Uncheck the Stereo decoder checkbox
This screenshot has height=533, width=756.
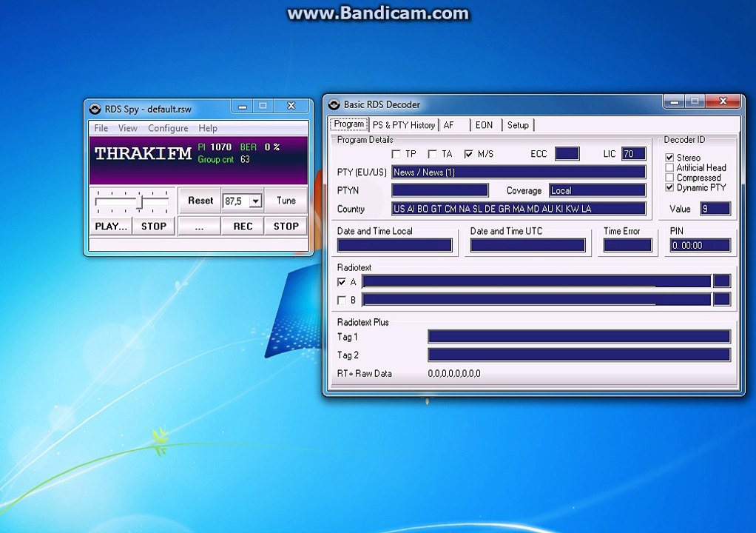[x=669, y=158]
